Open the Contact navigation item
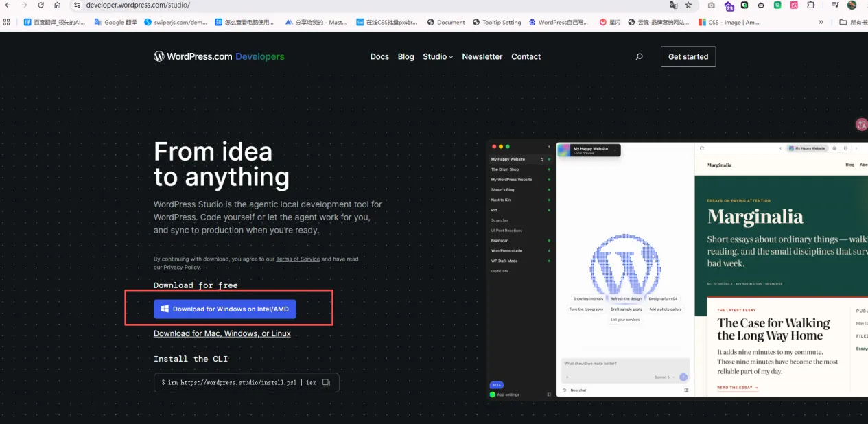This screenshot has height=424, width=868. [x=526, y=56]
